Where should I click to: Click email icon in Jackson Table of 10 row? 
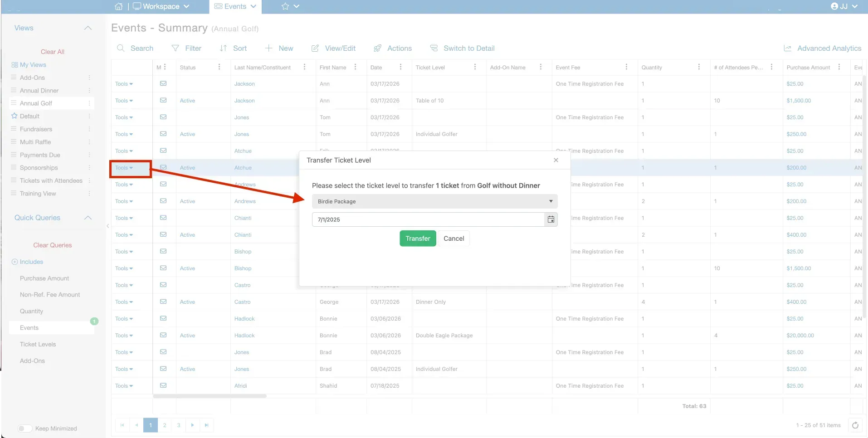163,100
